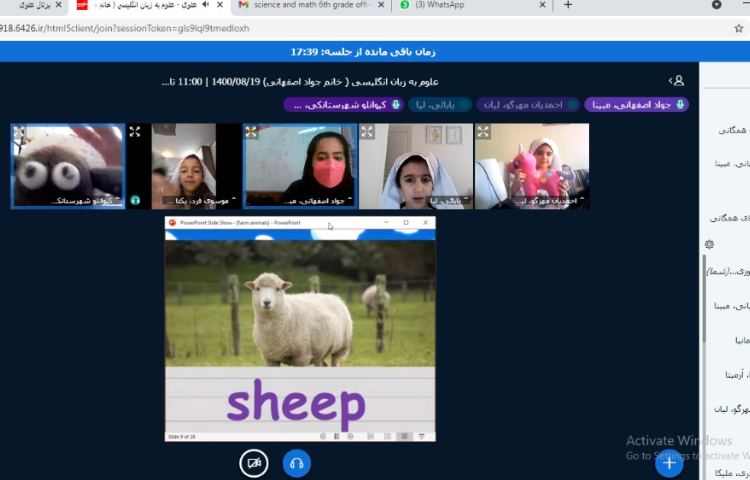Open کیوانلو شهرستانک webcam name dropdown
Screen dimensions: 750x480
[86, 201]
